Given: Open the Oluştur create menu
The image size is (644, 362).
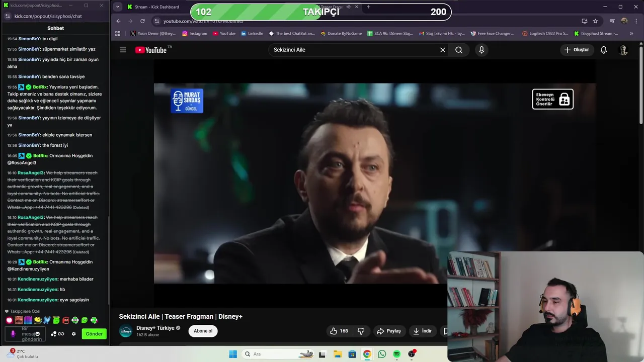Looking at the screenshot, I should (577, 50).
